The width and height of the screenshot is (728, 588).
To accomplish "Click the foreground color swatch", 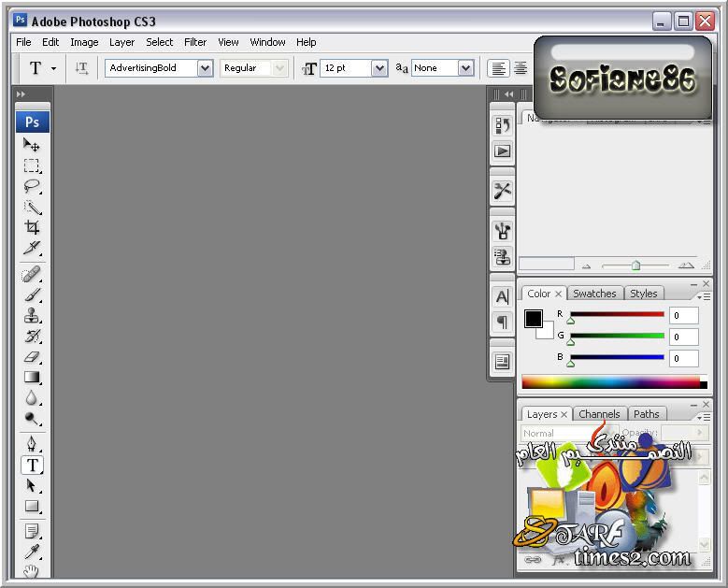I will click(x=533, y=319).
